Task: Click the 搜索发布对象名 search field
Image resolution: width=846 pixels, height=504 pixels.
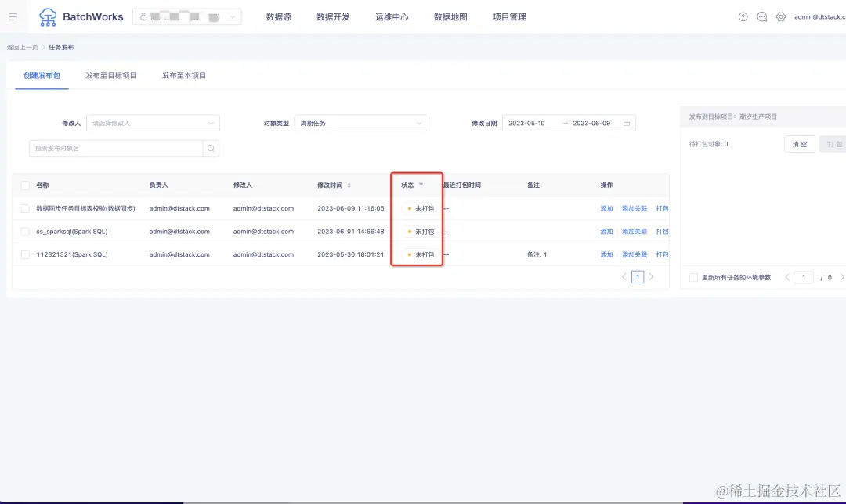Action: pyautogui.click(x=116, y=148)
